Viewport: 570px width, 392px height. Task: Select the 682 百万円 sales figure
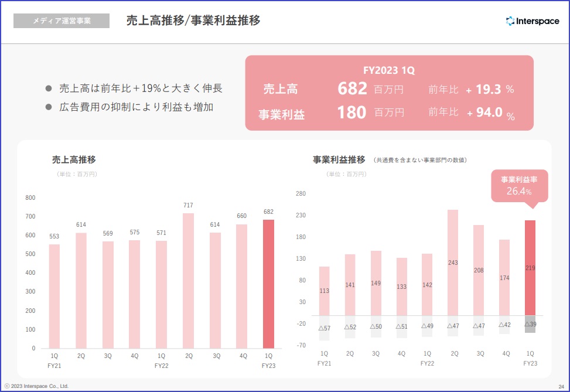(370, 89)
